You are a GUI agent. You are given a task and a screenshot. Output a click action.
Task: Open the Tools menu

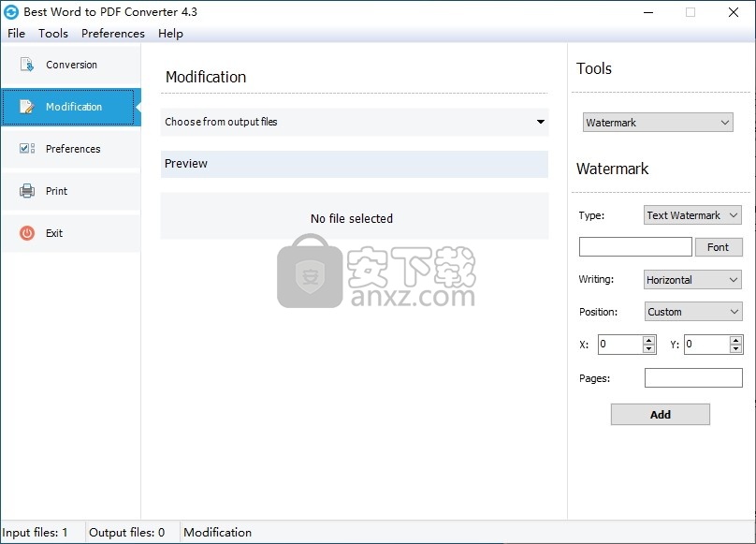click(53, 34)
